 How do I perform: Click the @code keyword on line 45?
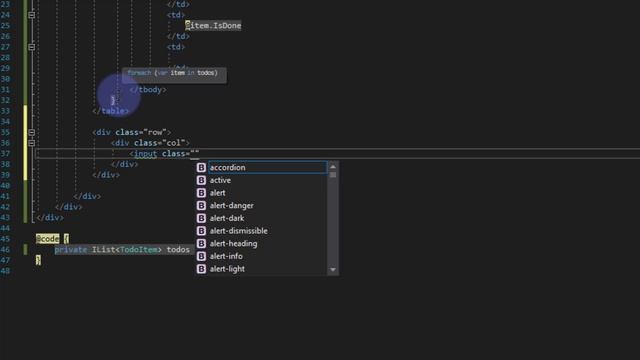coord(47,239)
